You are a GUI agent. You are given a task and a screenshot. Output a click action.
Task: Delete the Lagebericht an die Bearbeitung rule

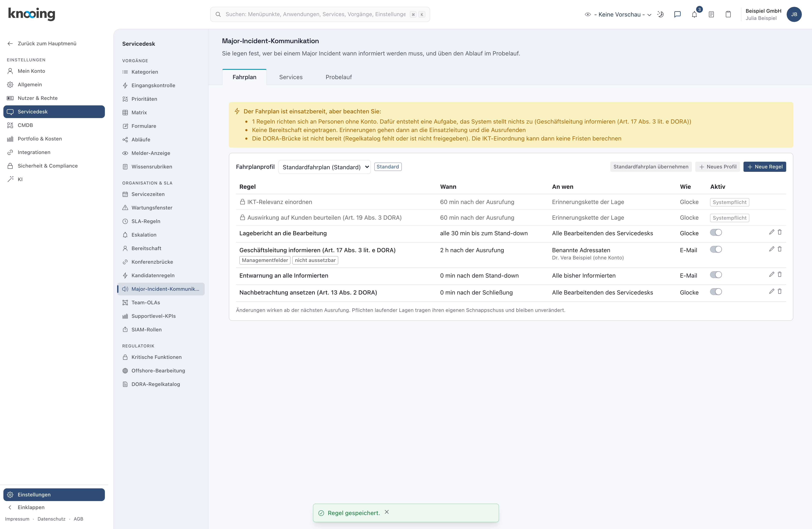[x=780, y=232]
